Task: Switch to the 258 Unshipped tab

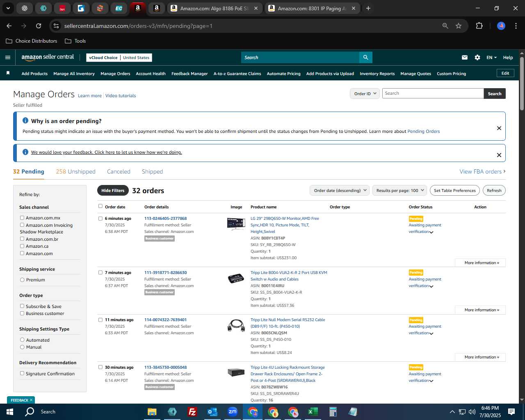Action: (75, 171)
